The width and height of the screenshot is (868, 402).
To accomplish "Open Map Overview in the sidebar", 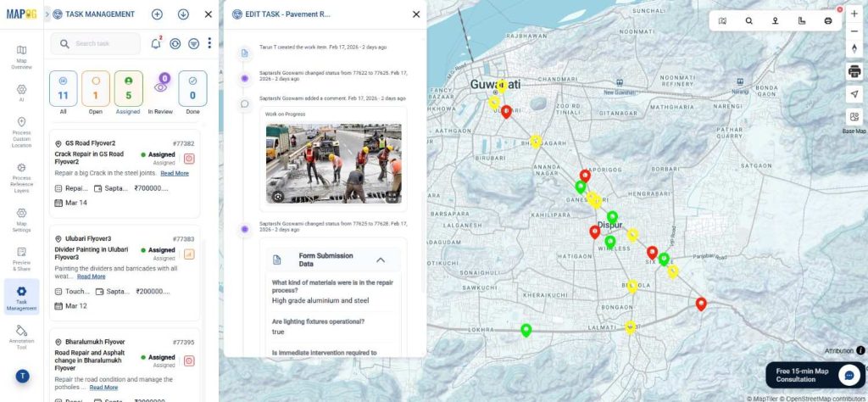I will (21, 57).
